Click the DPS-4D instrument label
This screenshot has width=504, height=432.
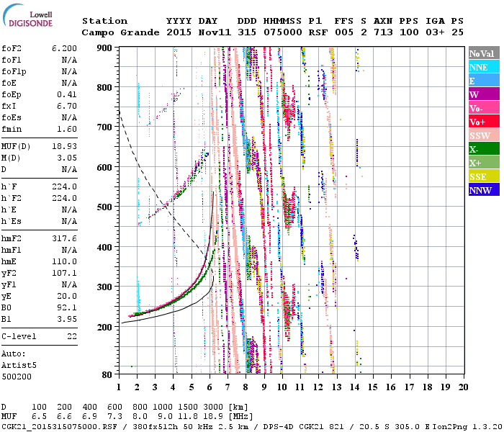point(279,426)
